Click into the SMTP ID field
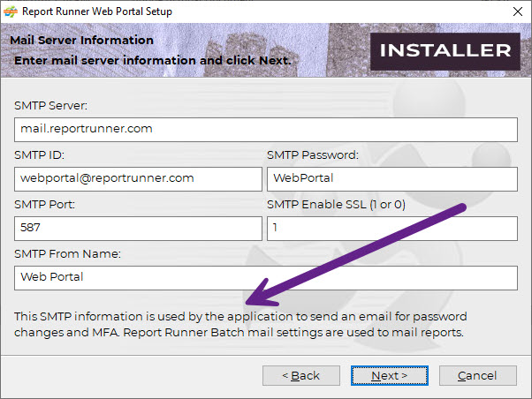Image resolution: width=532 pixels, height=399 pixels. click(138, 178)
